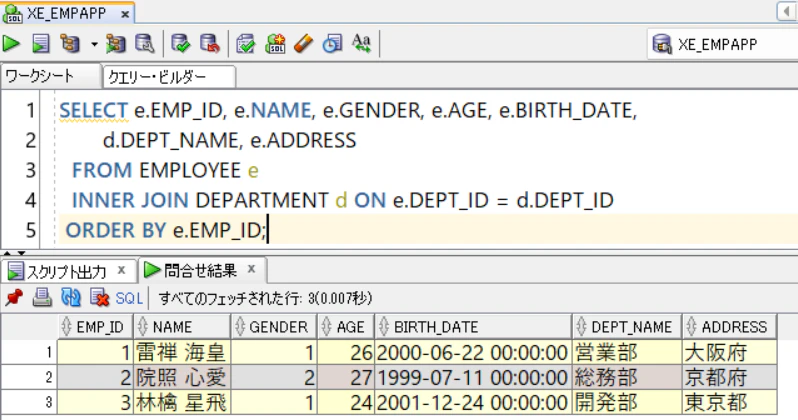The image size is (798, 420).
Task: Sort by the BIRTH_DATE column header
Action: coord(473,327)
